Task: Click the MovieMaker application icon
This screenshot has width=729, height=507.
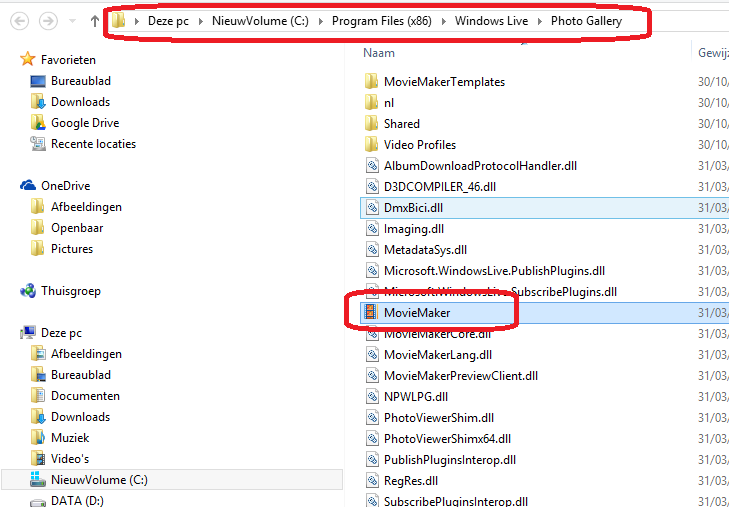Action: tap(371, 312)
